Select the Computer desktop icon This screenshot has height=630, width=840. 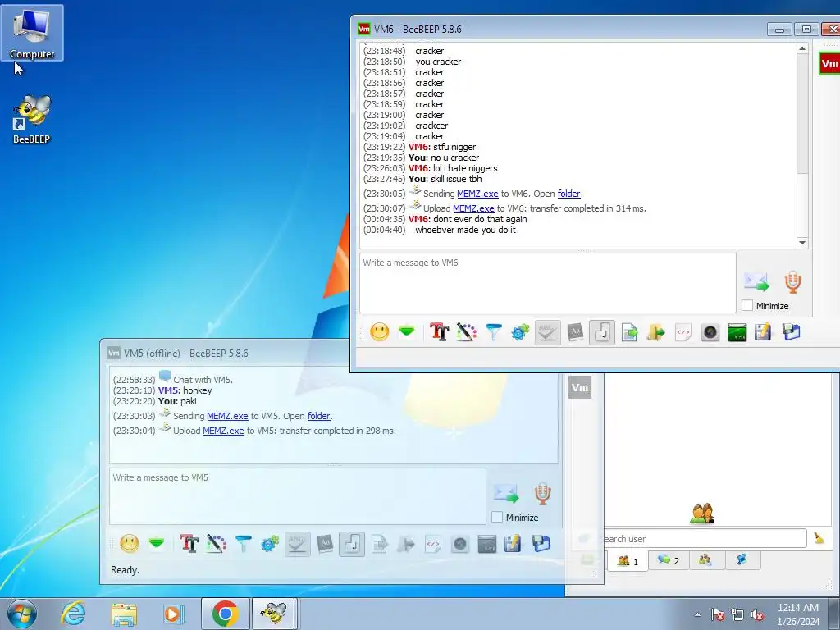point(32,33)
